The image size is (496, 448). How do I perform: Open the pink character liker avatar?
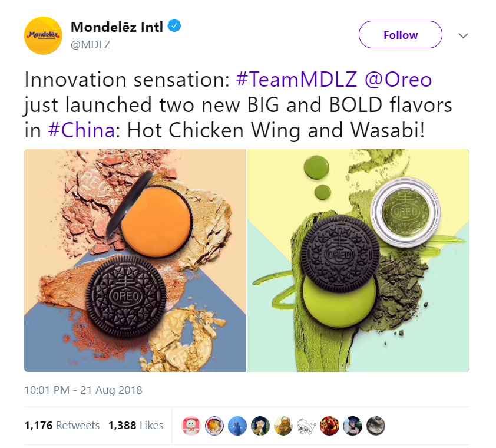click(x=191, y=426)
